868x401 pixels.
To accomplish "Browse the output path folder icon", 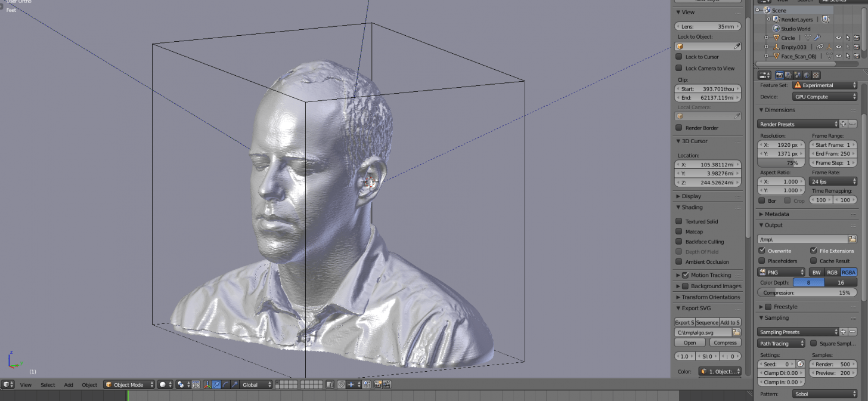I will coord(853,239).
